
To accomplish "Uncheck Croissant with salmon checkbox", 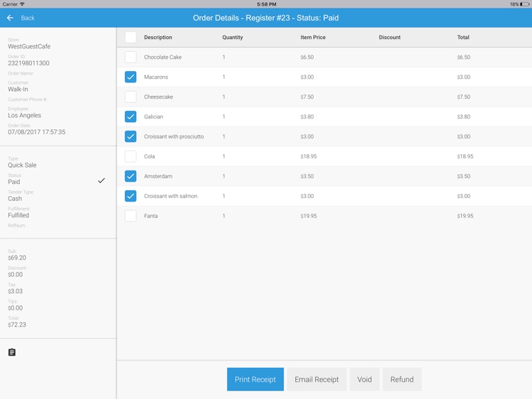I will click(x=131, y=196).
